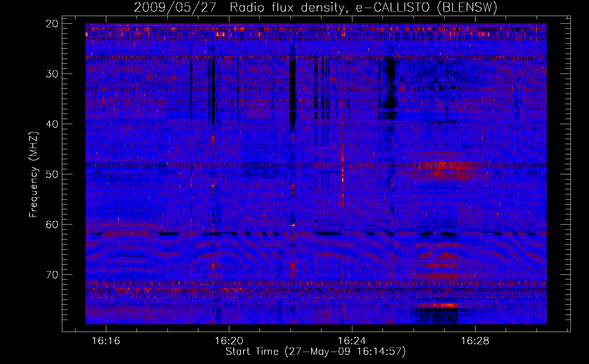Click the 70 frequency tick label

click(x=52, y=275)
